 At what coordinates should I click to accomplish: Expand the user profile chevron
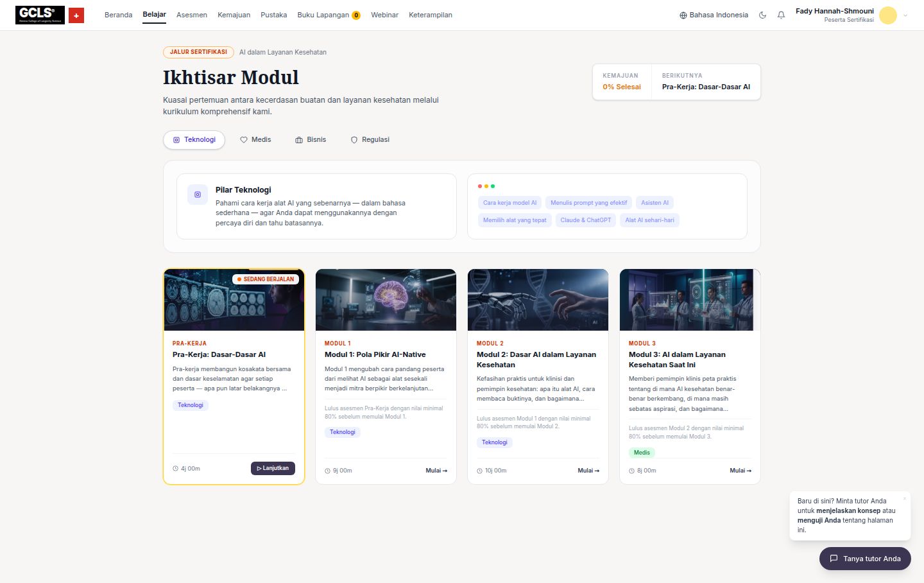pos(905,15)
